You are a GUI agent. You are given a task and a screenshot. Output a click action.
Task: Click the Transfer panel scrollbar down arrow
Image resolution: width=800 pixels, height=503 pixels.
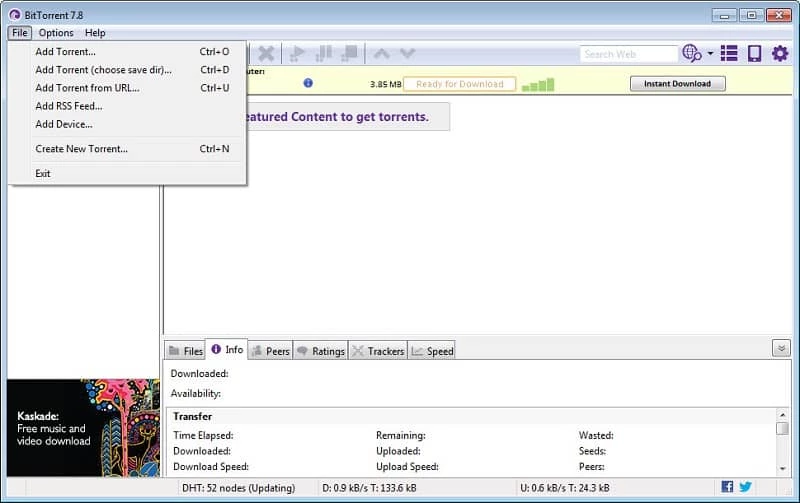782,469
